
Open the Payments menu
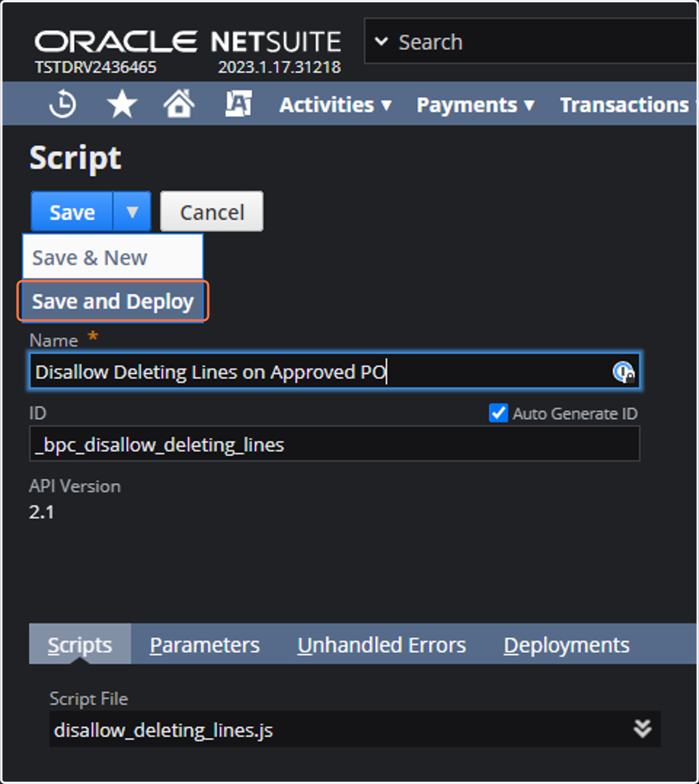[475, 105]
